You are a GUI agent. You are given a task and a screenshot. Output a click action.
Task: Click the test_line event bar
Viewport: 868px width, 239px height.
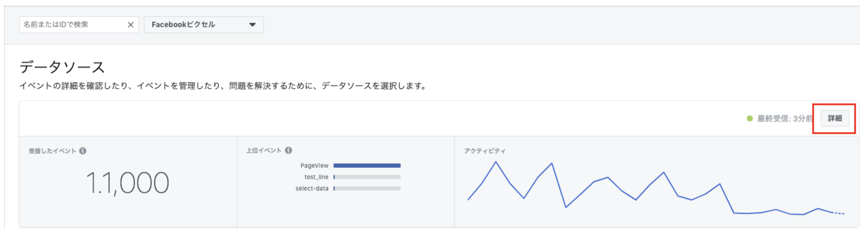[x=366, y=177]
